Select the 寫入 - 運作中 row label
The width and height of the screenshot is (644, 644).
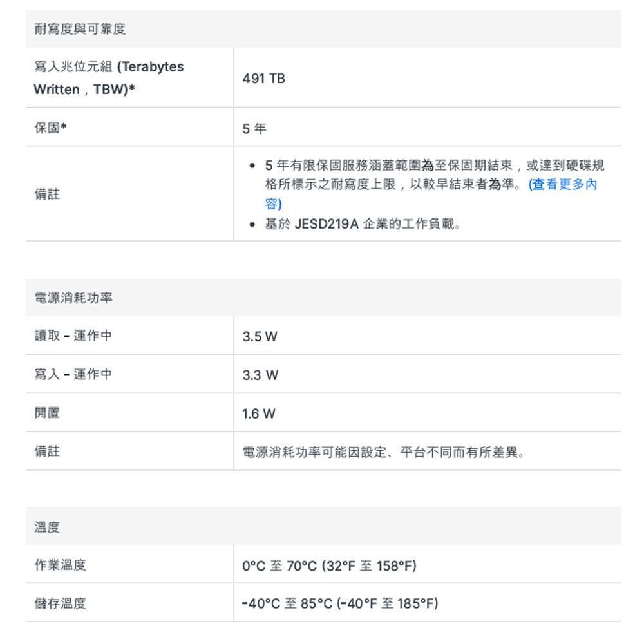click(x=73, y=374)
